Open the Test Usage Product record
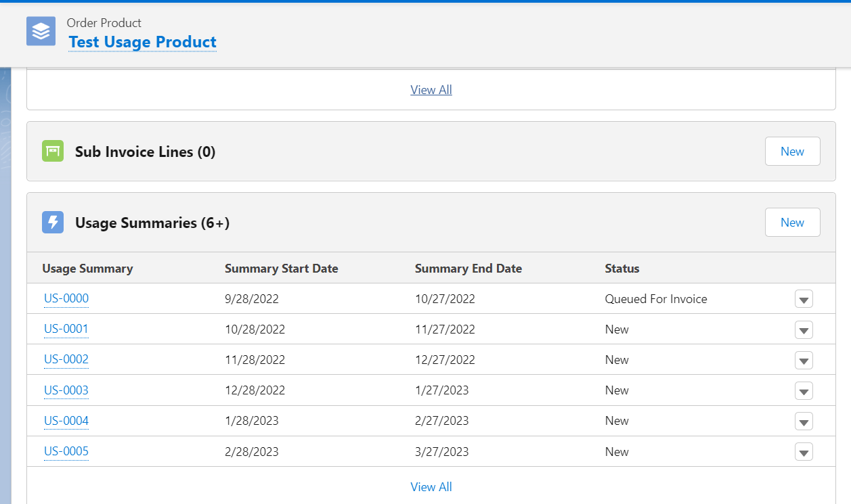 click(142, 43)
